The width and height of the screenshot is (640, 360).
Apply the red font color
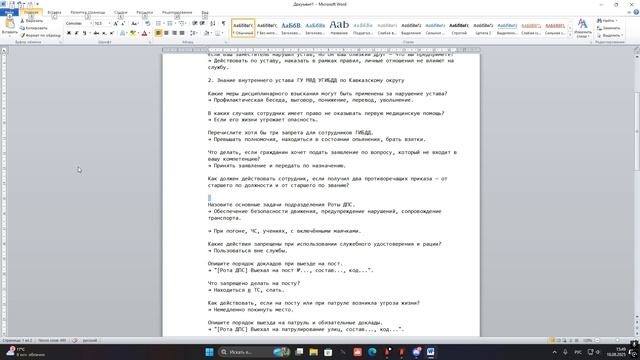click(x=144, y=33)
